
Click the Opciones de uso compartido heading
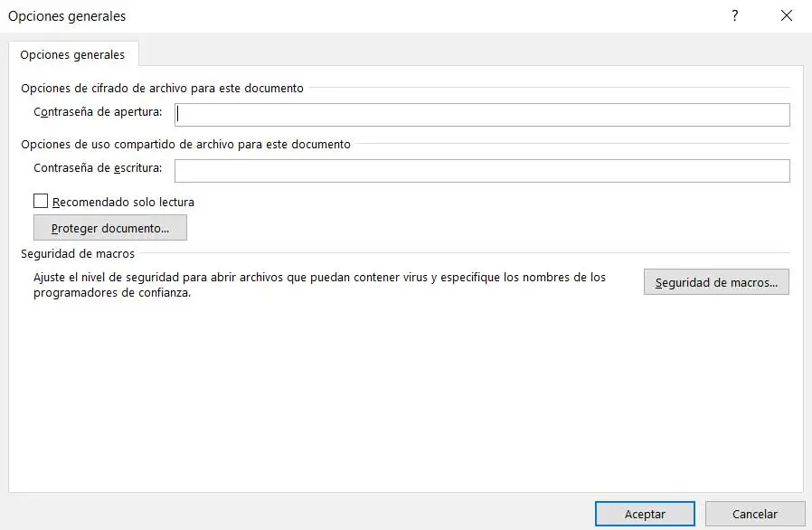(185, 144)
